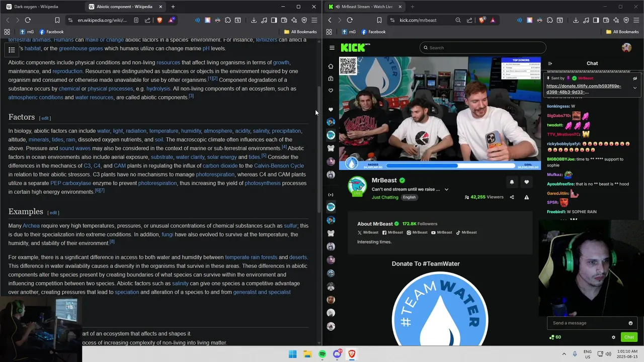Open the photorespiration link after 'manage'
The width and height of the screenshot is (644, 362).
point(215,174)
